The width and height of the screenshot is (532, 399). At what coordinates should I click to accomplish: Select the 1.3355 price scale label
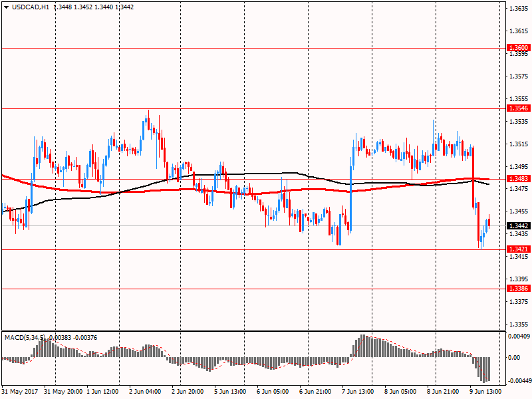pyautogui.click(x=519, y=325)
